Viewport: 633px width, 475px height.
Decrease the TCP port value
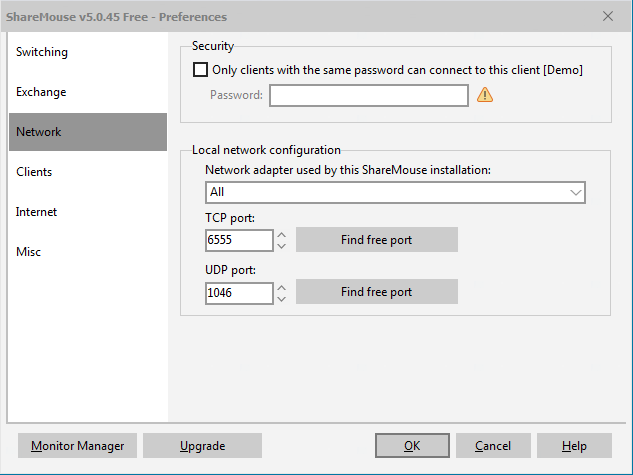[x=281, y=246]
